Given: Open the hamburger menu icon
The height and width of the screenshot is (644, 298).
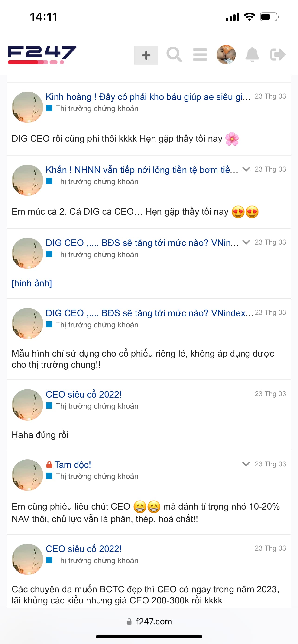Looking at the screenshot, I should click(200, 55).
